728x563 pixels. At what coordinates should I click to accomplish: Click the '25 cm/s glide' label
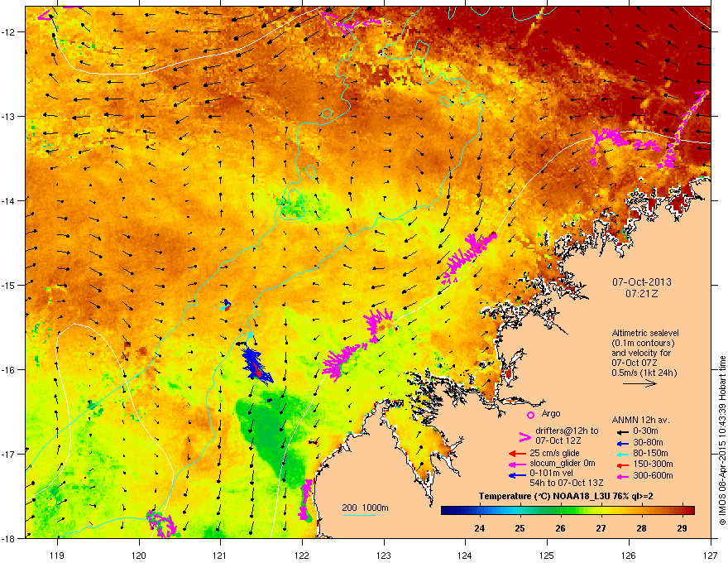[x=554, y=453]
